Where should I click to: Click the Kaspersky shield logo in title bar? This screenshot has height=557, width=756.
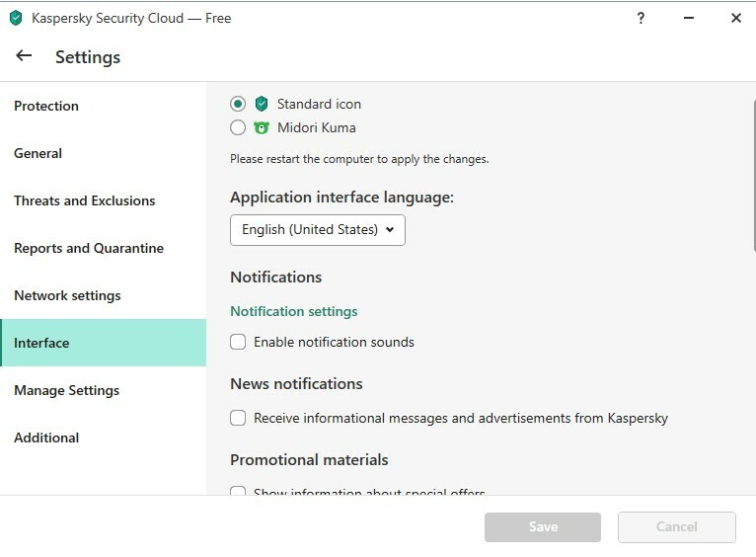pyautogui.click(x=16, y=19)
